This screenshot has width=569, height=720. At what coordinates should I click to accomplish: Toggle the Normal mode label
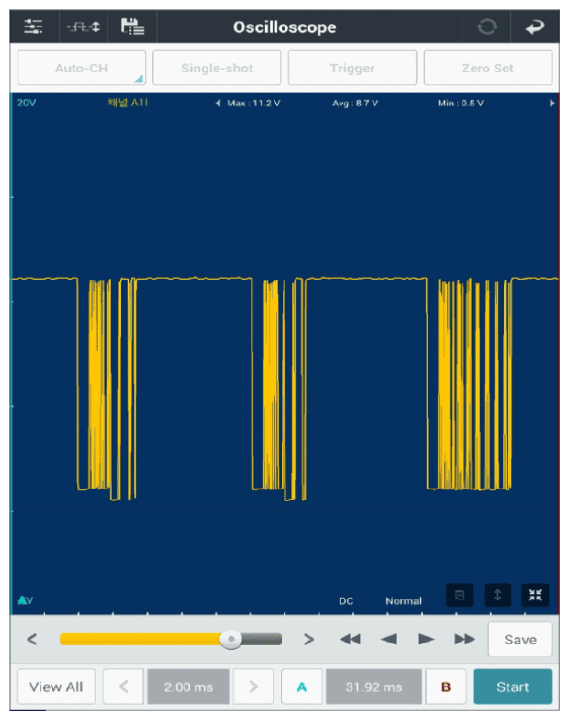click(x=403, y=601)
